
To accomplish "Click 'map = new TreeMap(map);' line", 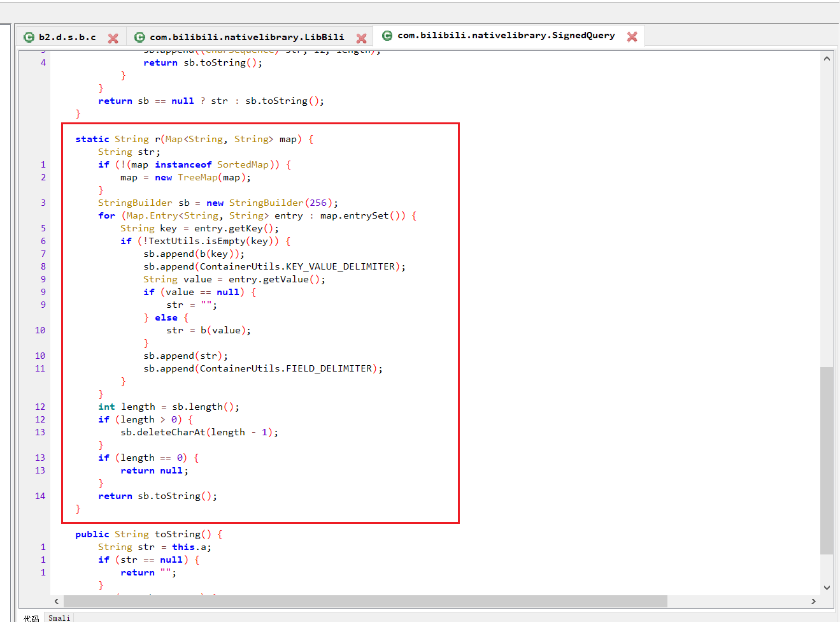I will 185,177.
